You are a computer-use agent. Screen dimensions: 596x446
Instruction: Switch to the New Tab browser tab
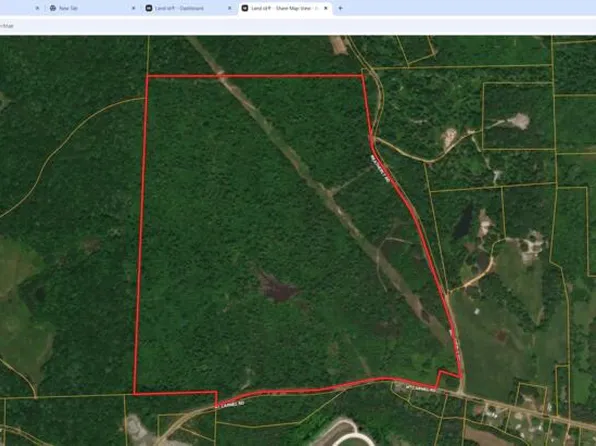[x=92, y=8]
